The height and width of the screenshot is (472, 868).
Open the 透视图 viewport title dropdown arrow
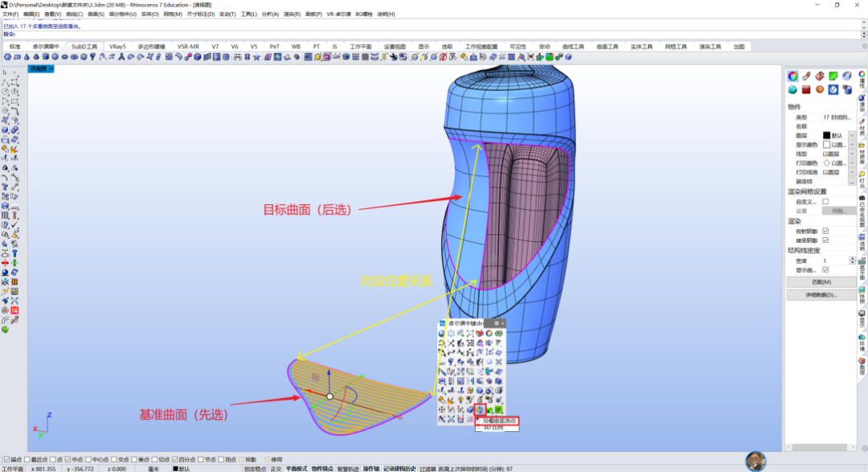(51, 68)
